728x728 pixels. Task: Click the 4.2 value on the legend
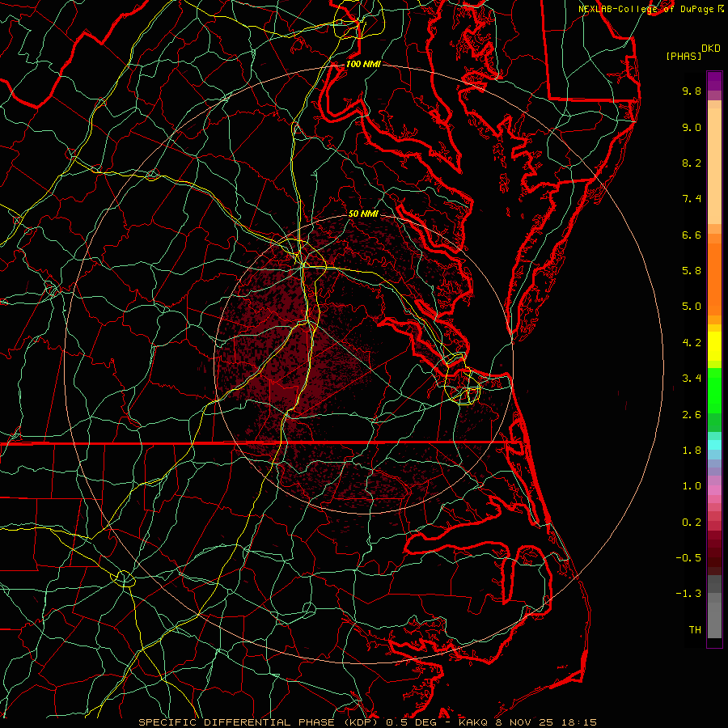pyautogui.click(x=692, y=343)
